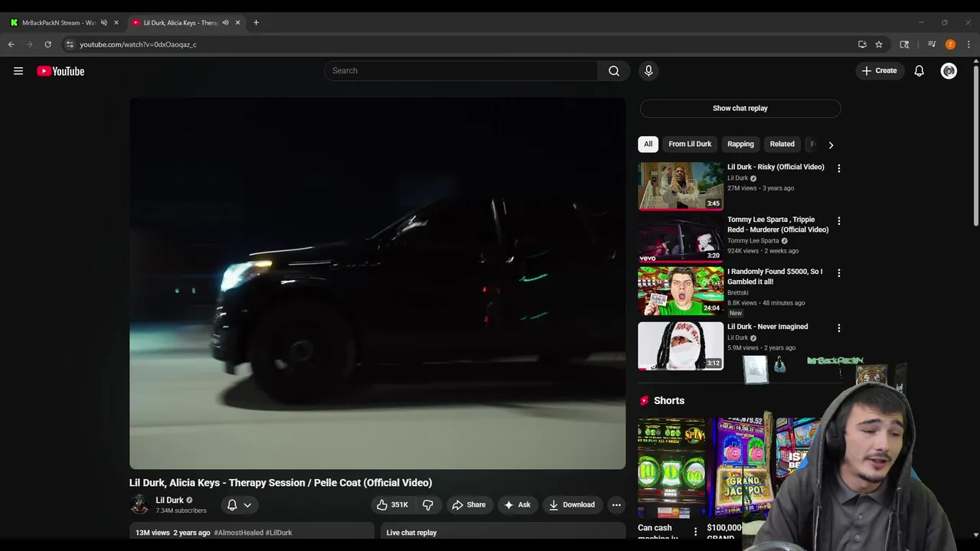980x551 pixels.
Task: Open the Live chat replay panel
Action: 503,533
